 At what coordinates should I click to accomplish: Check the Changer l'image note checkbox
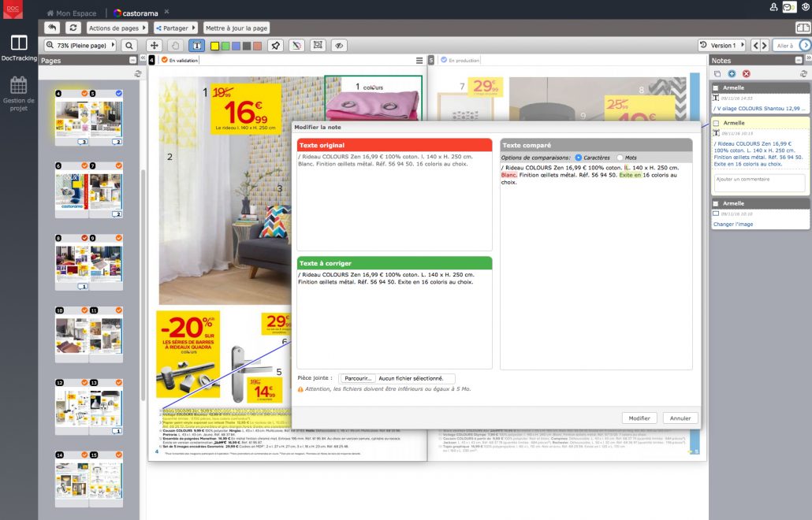(716, 204)
